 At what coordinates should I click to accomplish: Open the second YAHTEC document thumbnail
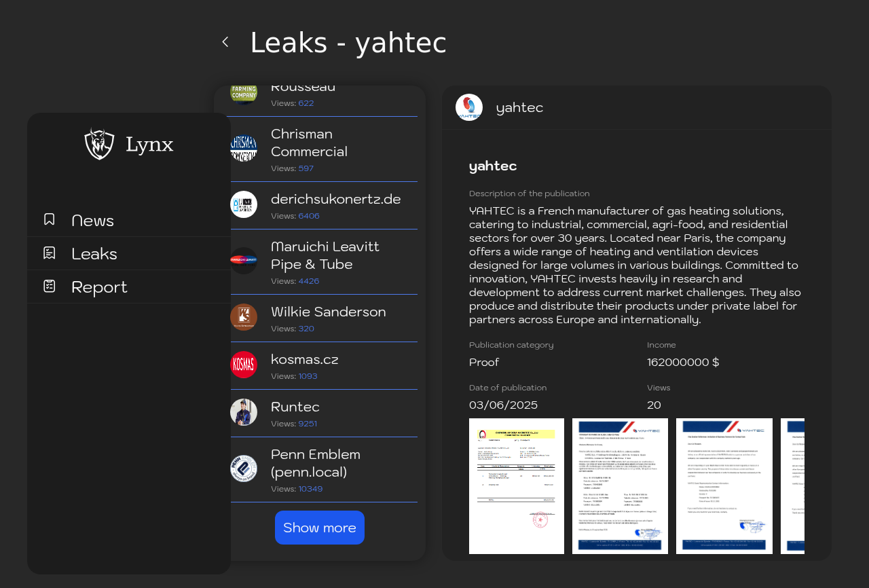tap(620, 486)
